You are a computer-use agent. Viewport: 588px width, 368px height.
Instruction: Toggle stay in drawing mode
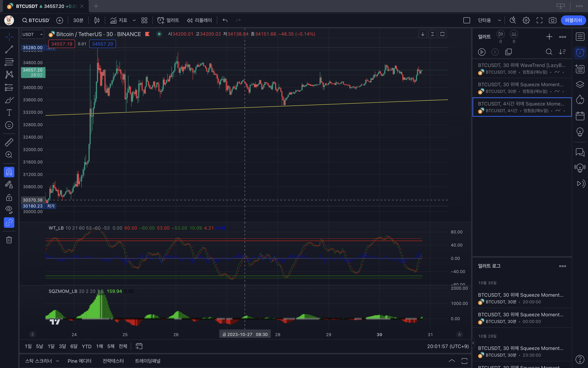(9, 185)
